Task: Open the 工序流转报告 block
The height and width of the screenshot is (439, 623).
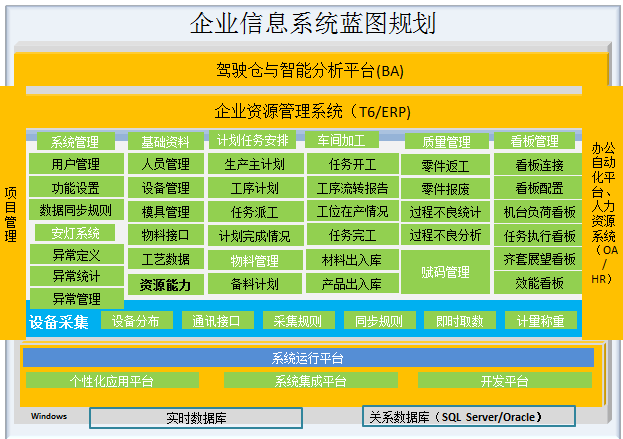Action: coord(352,188)
